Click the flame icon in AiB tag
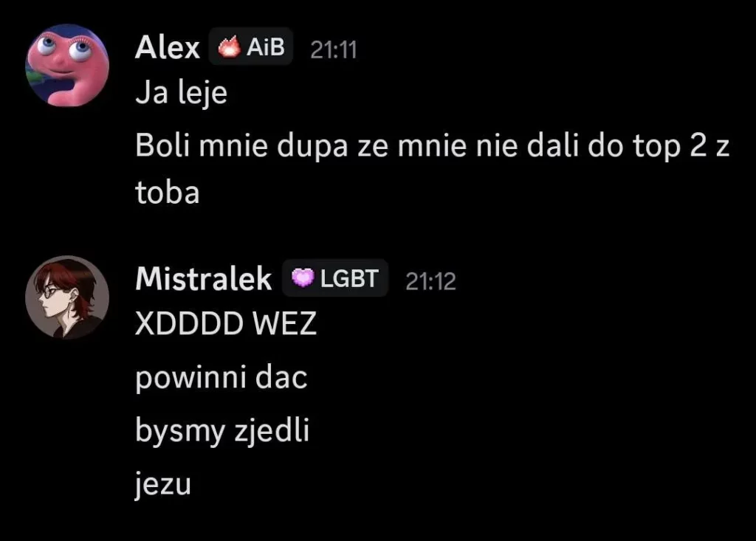The image size is (756, 541). [229, 46]
